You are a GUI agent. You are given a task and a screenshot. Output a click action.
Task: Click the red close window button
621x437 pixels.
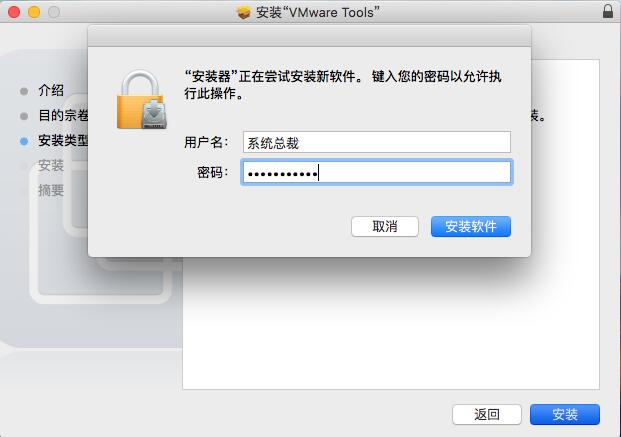(x=14, y=12)
